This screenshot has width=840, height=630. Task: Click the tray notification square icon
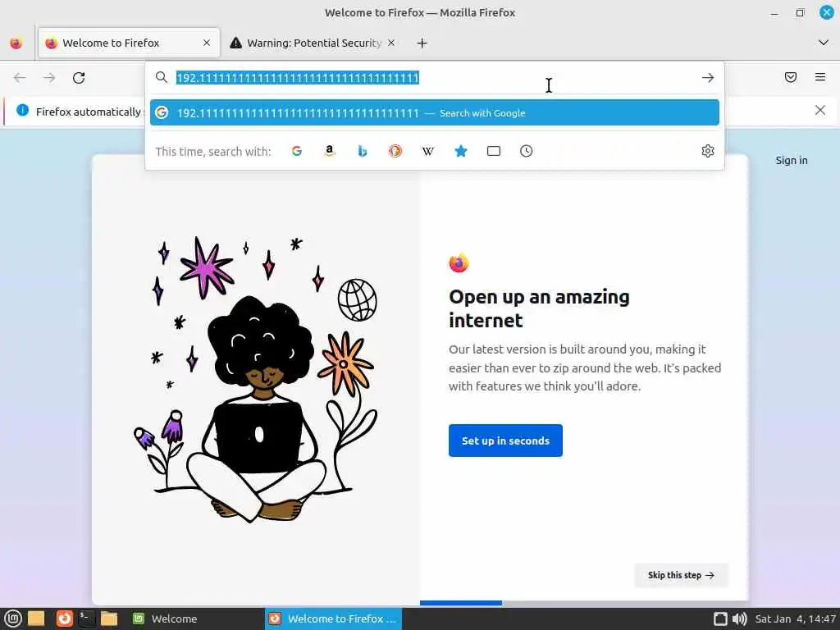coord(720,619)
